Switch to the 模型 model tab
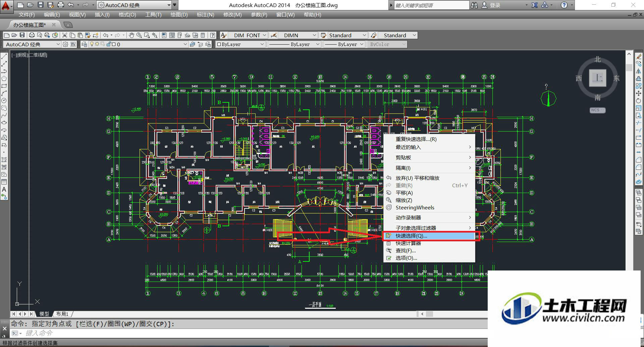 click(44, 314)
